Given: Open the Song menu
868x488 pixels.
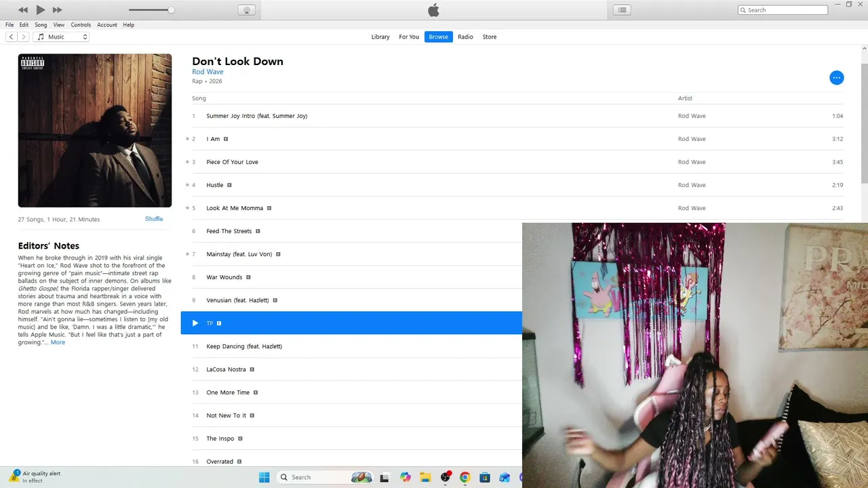Looking at the screenshot, I should click(x=41, y=25).
